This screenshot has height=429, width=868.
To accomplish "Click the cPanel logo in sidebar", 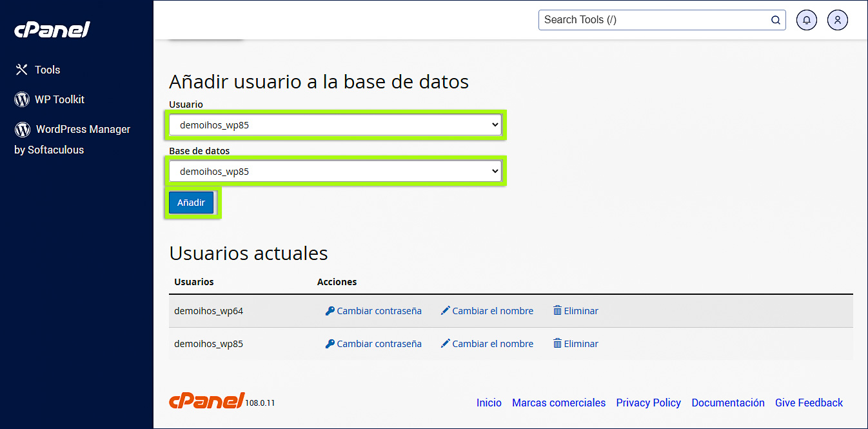I will (52, 29).
